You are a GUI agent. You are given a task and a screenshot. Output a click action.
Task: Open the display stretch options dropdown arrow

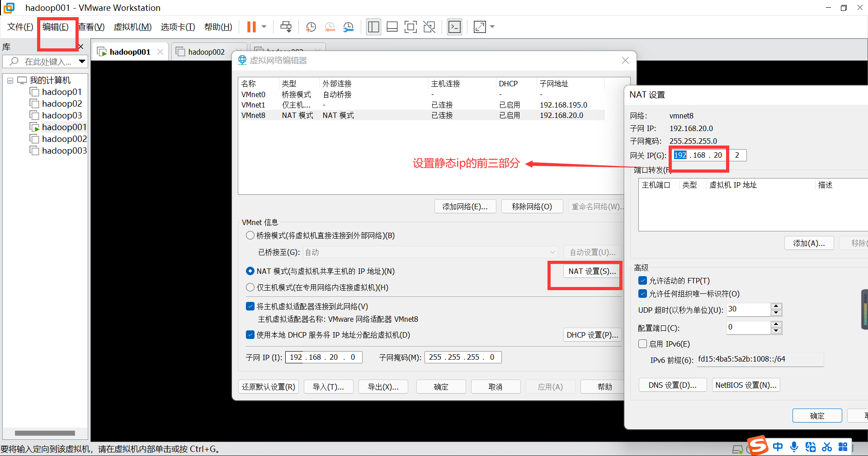click(x=492, y=27)
